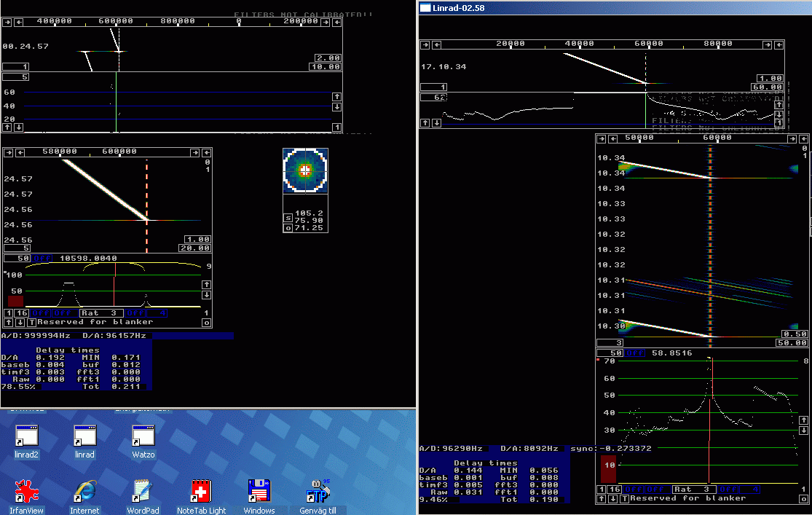This screenshot has height=515, width=812.
Task: Toggle Off button just after Rat 3 in Linrad-02.58
Action: pos(728,489)
